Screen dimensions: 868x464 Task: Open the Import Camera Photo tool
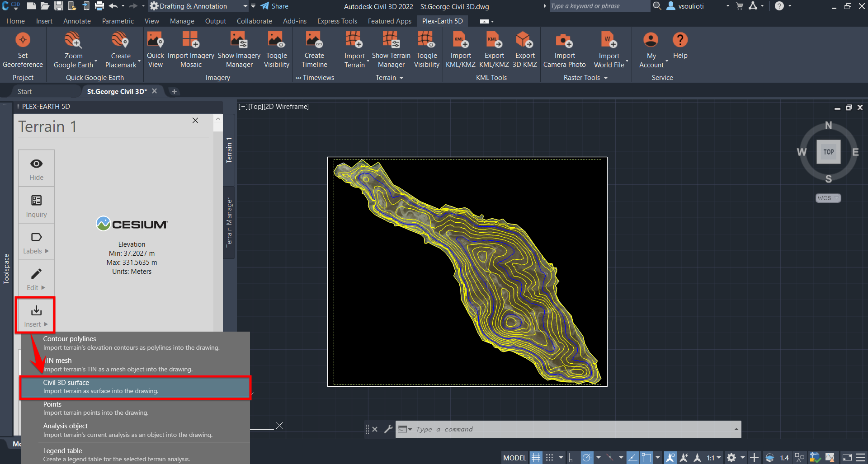[x=564, y=50]
